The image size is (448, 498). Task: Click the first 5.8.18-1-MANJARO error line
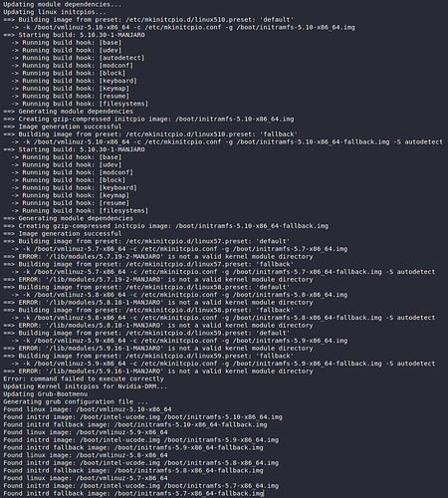(158, 302)
